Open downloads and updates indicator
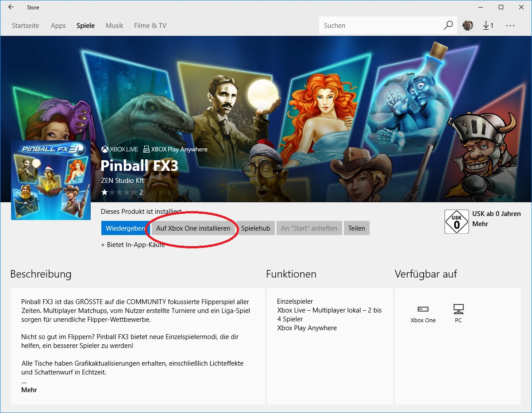This screenshot has height=413, width=532. (488, 26)
